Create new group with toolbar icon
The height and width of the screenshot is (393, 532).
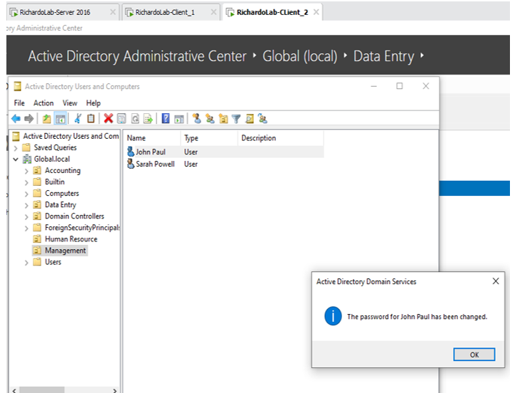[x=210, y=119]
